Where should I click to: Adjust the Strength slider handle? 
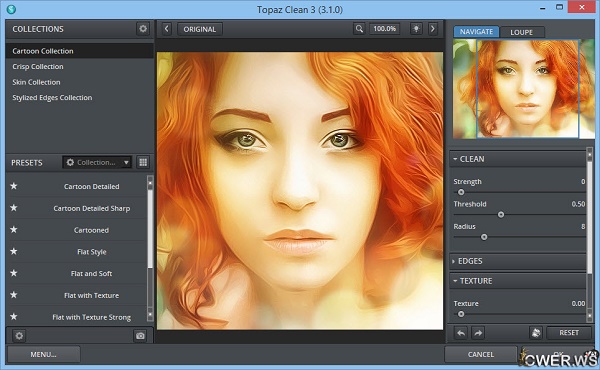pyautogui.click(x=461, y=192)
